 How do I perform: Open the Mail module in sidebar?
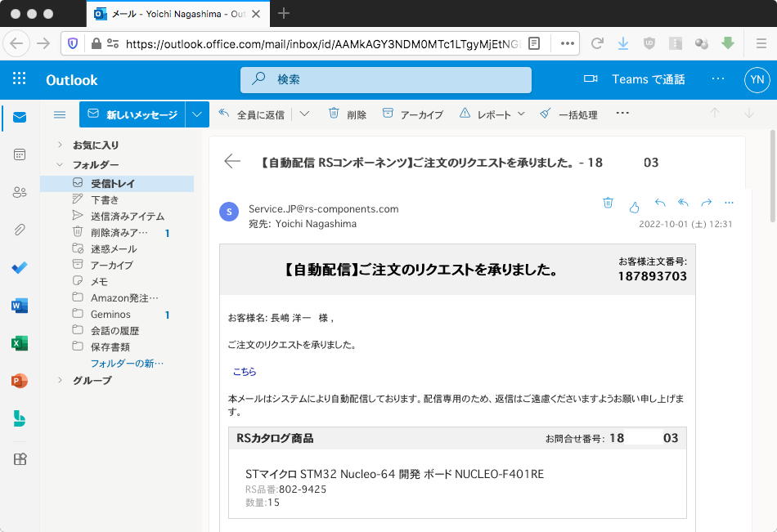pyautogui.click(x=20, y=118)
